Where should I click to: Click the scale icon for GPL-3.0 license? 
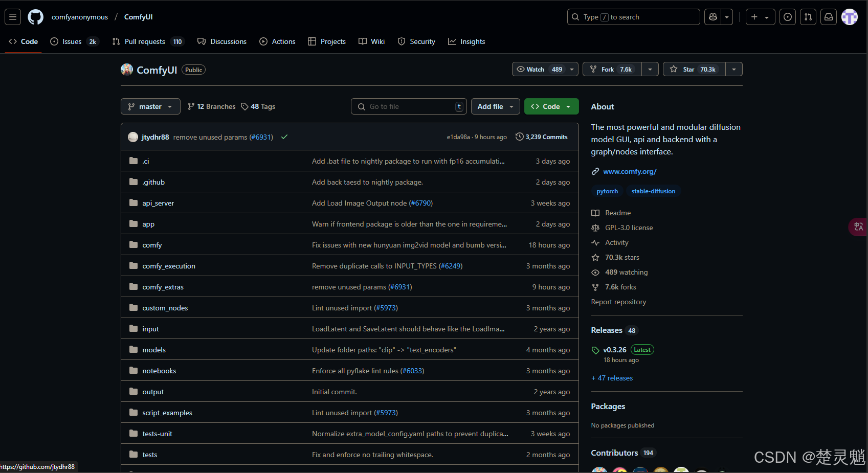point(595,228)
